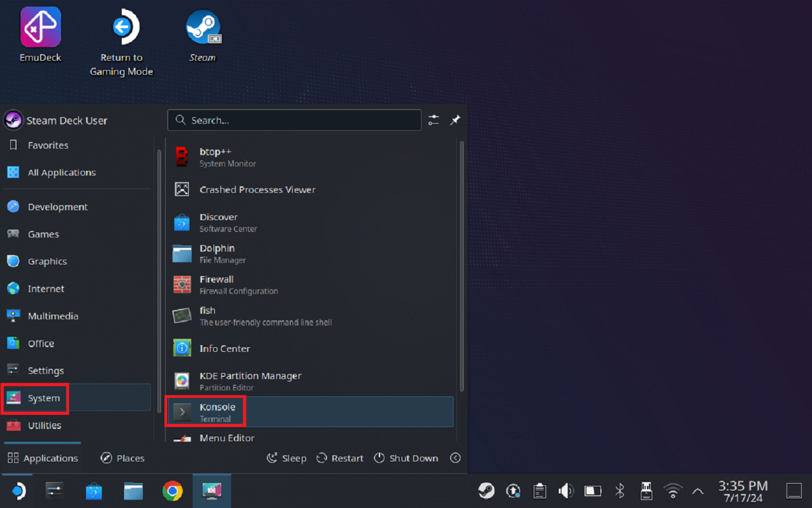Start the fish command line shell
The width and height of the screenshot is (812, 508).
pyautogui.click(x=311, y=316)
